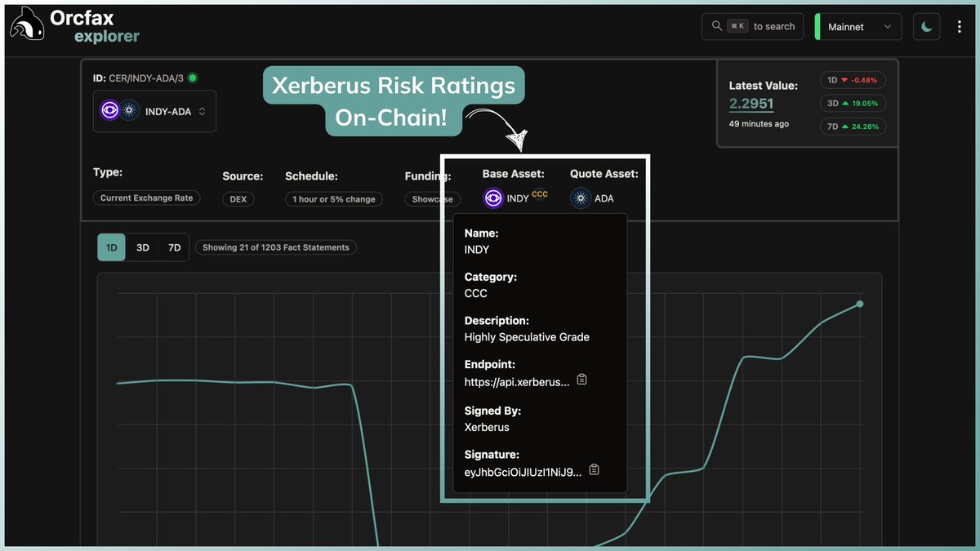Image resolution: width=980 pixels, height=551 pixels.
Task: Click the Category value CCC in popup
Action: tap(475, 293)
